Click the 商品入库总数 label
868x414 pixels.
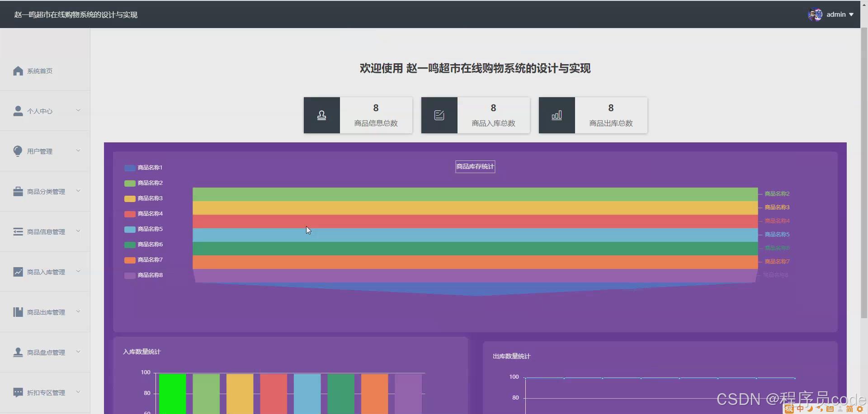coord(493,123)
